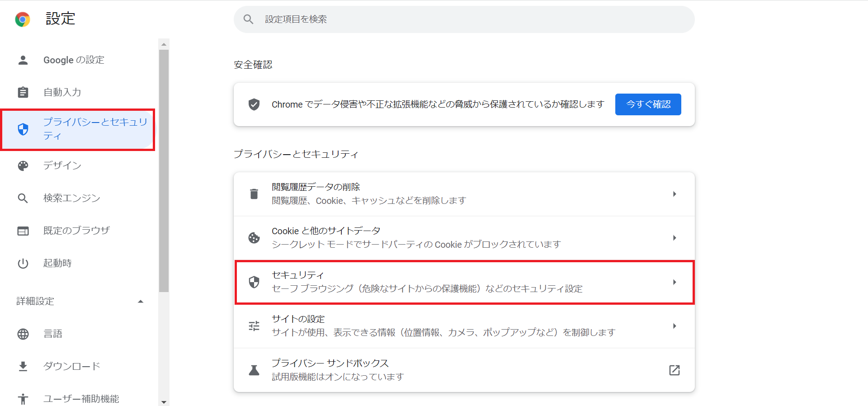Click the 今すぐ確認 button

(648, 104)
